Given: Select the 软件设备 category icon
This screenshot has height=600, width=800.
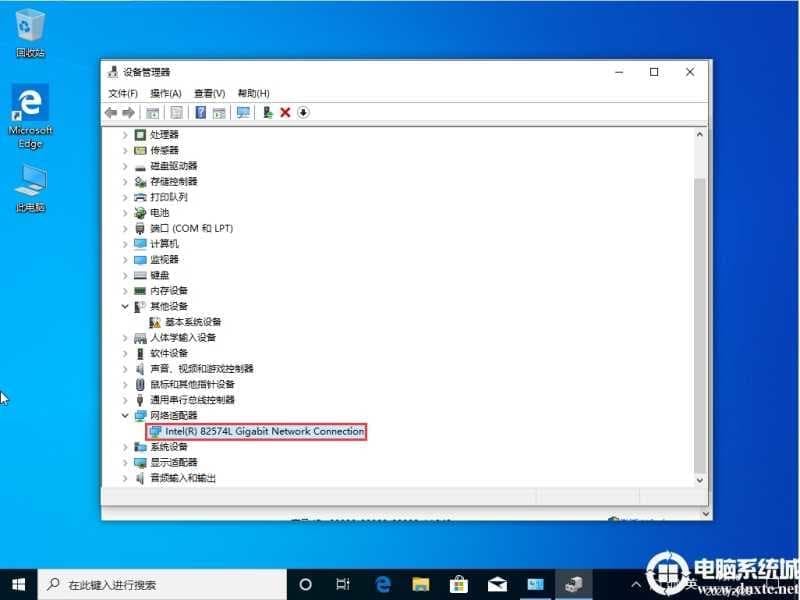Looking at the screenshot, I should coord(140,353).
